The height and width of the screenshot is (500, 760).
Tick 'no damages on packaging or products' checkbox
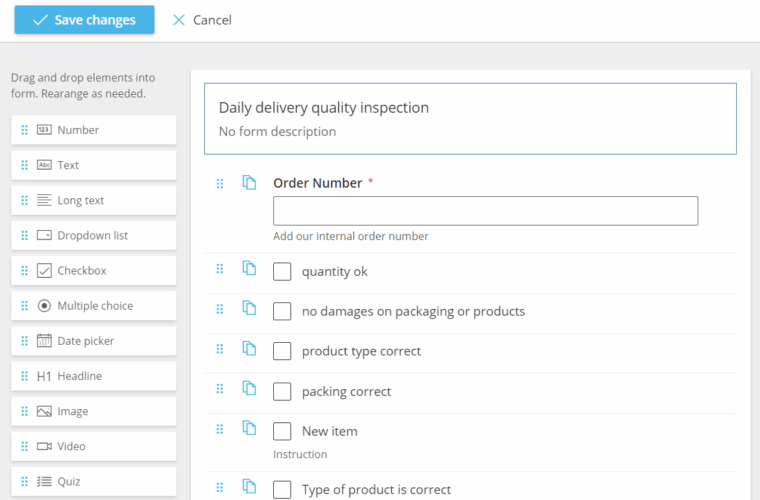[282, 312]
